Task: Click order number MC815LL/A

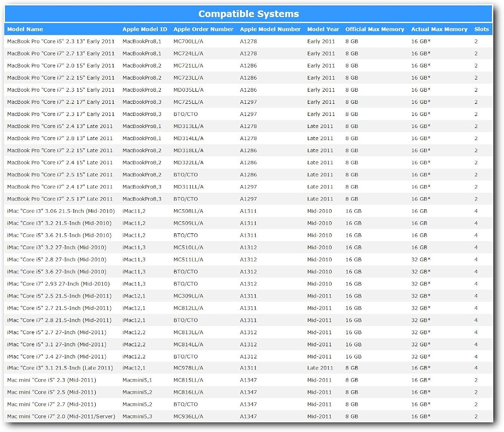Action: (188, 380)
